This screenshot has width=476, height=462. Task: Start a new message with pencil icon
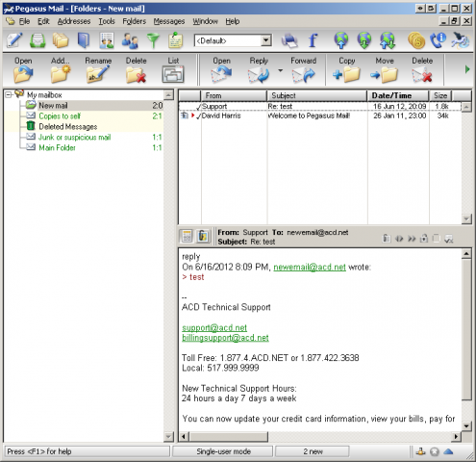pyautogui.click(x=14, y=40)
